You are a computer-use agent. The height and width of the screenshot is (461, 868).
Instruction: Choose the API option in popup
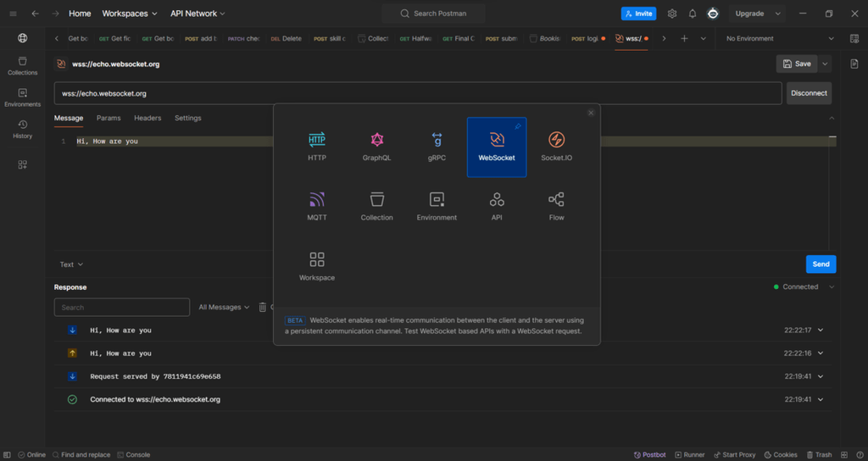(x=497, y=207)
